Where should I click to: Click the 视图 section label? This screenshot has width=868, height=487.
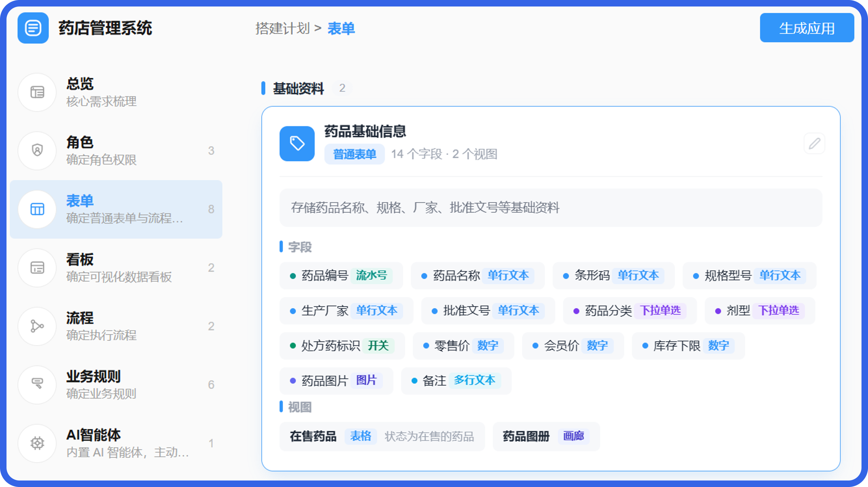[299, 407]
